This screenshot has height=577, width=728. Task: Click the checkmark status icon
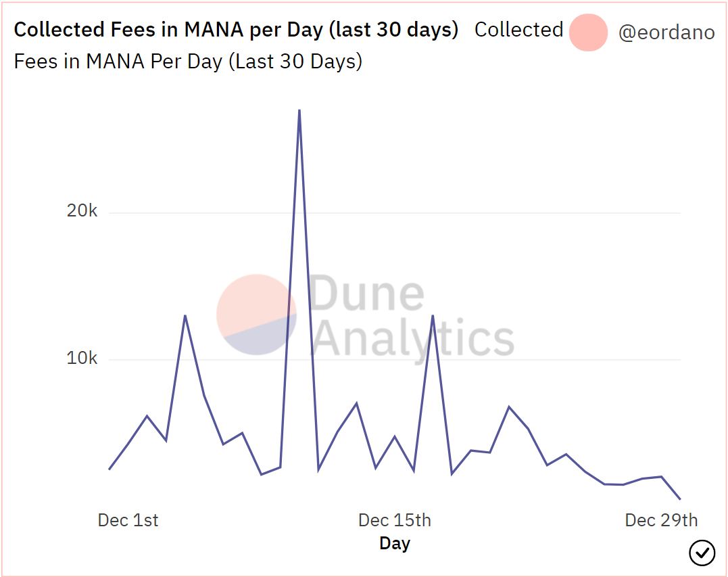tap(702, 553)
